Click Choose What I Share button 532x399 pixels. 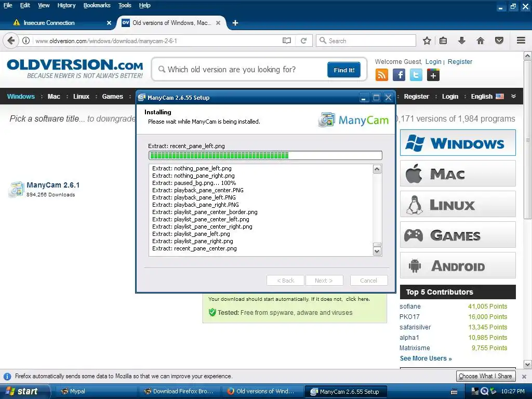(x=486, y=376)
